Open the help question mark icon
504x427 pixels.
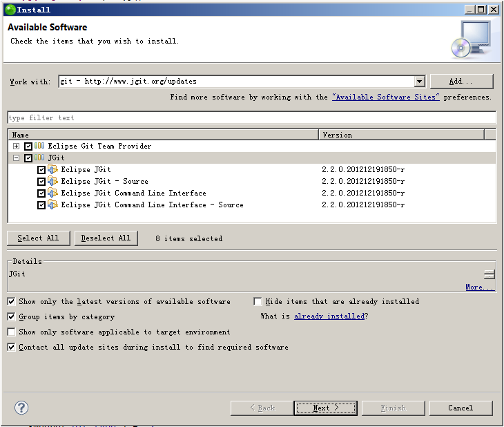(21, 408)
